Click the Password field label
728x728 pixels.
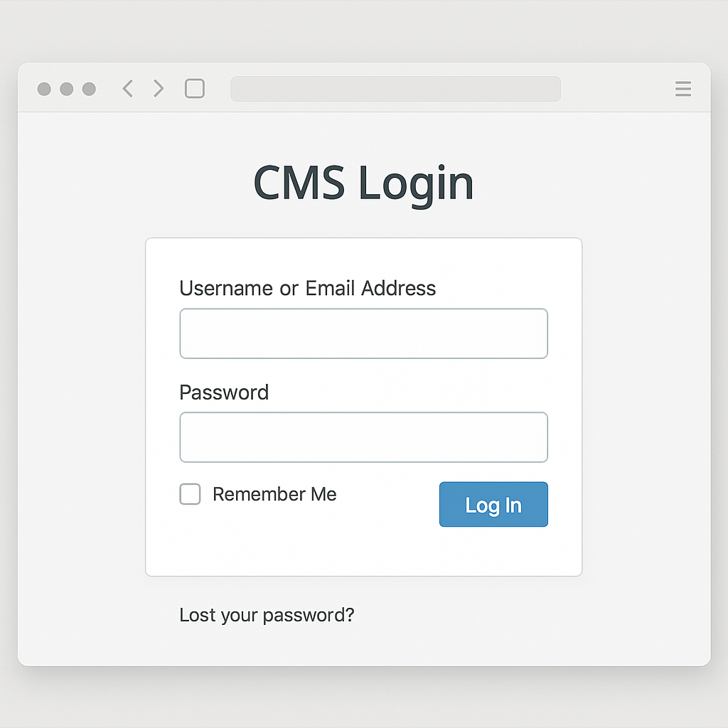[x=224, y=392]
